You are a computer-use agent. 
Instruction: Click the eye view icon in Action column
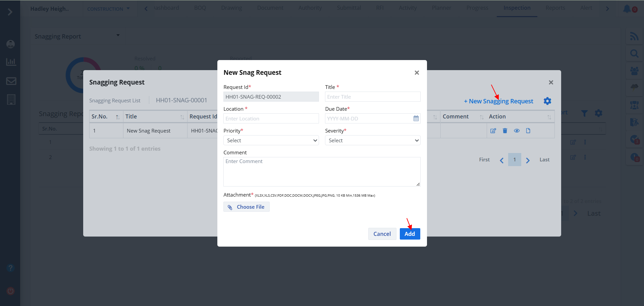pyautogui.click(x=517, y=131)
